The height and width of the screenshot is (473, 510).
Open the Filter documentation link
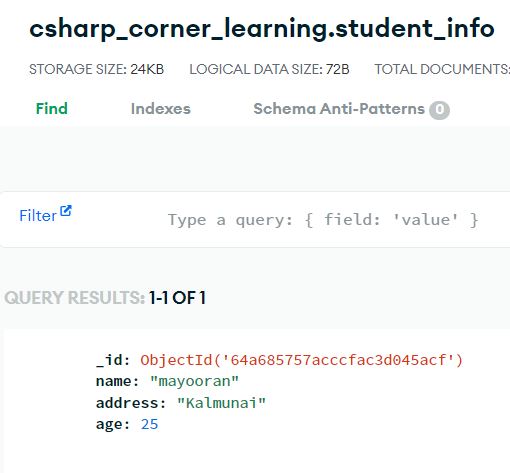(x=38, y=216)
